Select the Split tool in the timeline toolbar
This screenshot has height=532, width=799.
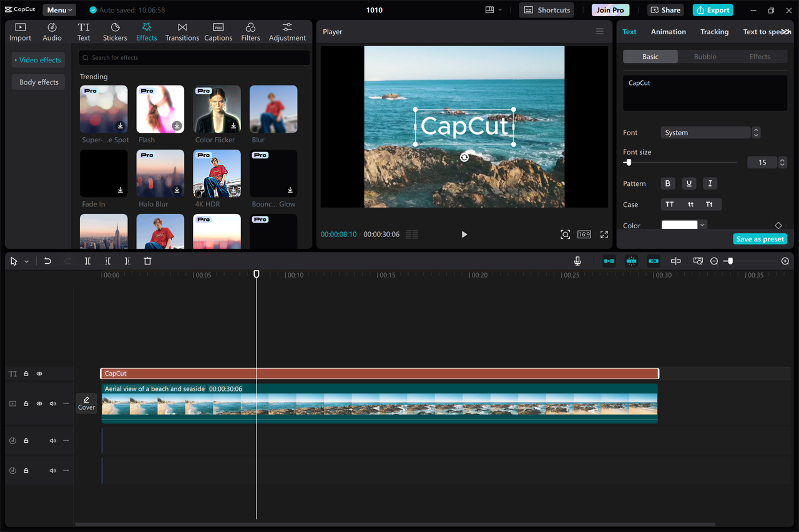pos(87,261)
